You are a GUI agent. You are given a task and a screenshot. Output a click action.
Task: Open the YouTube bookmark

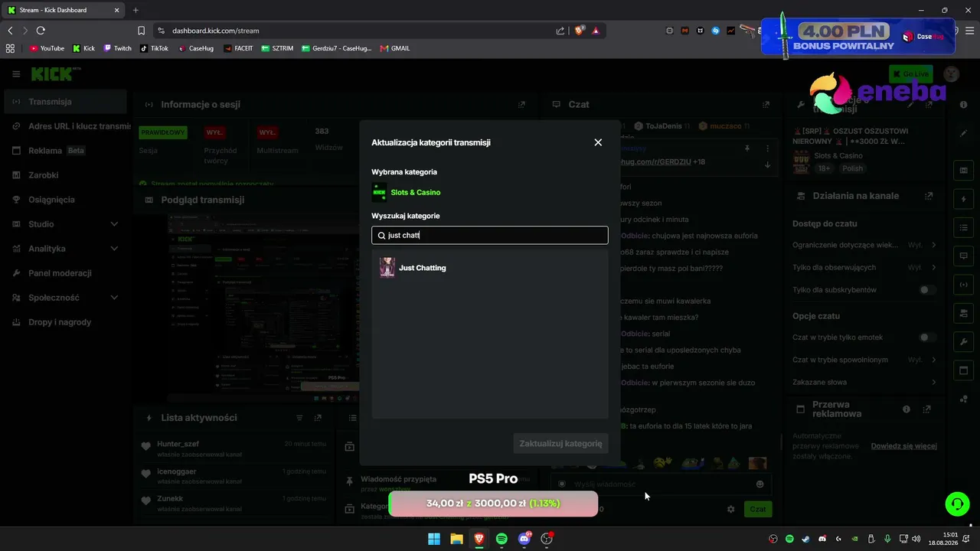click(x=47, y=48)
